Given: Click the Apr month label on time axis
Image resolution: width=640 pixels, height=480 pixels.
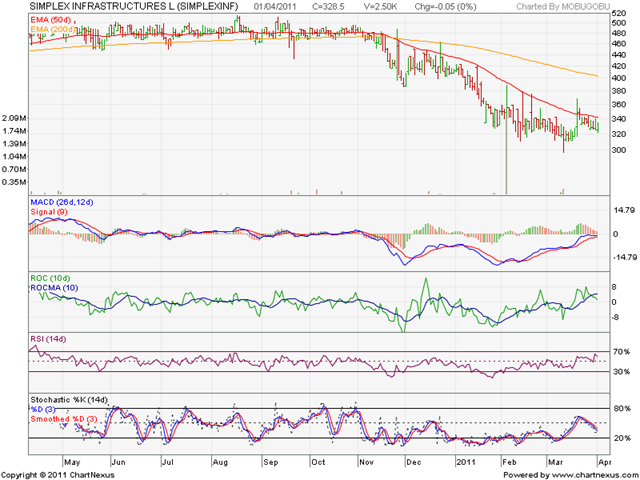Looking at the screenshot, I should 604,462.
